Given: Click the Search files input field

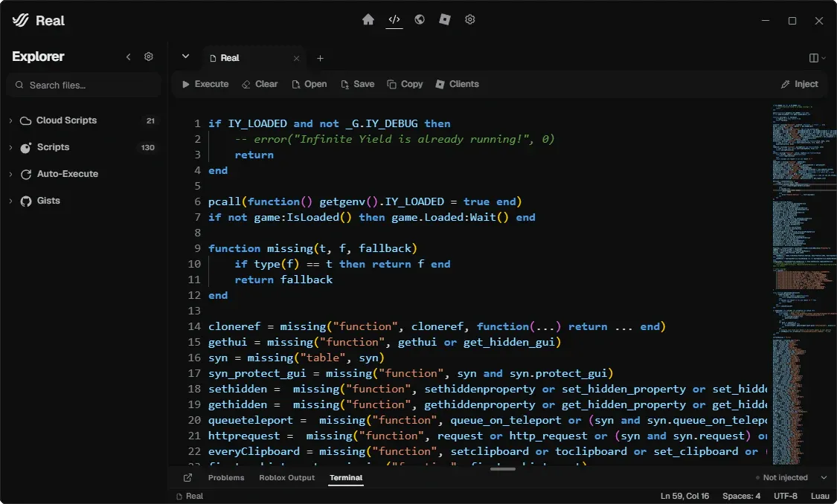Looking at the screenshot, I should (x=84, y=85).
